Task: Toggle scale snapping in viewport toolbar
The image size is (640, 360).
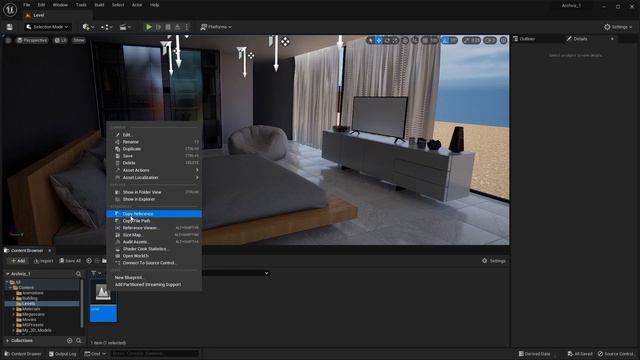Action: tap(467, 40)
